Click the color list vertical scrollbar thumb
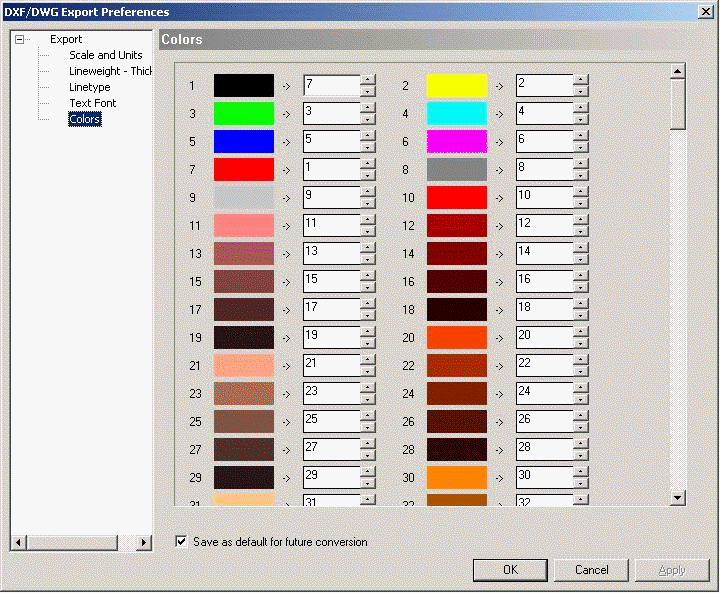 point(677,104)
